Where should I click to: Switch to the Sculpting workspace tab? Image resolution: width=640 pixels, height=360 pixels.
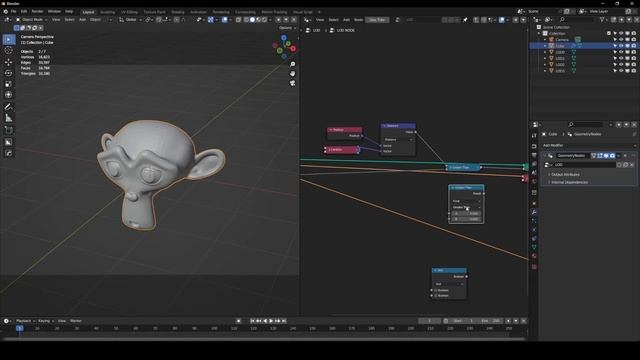(x=107, y=12)
